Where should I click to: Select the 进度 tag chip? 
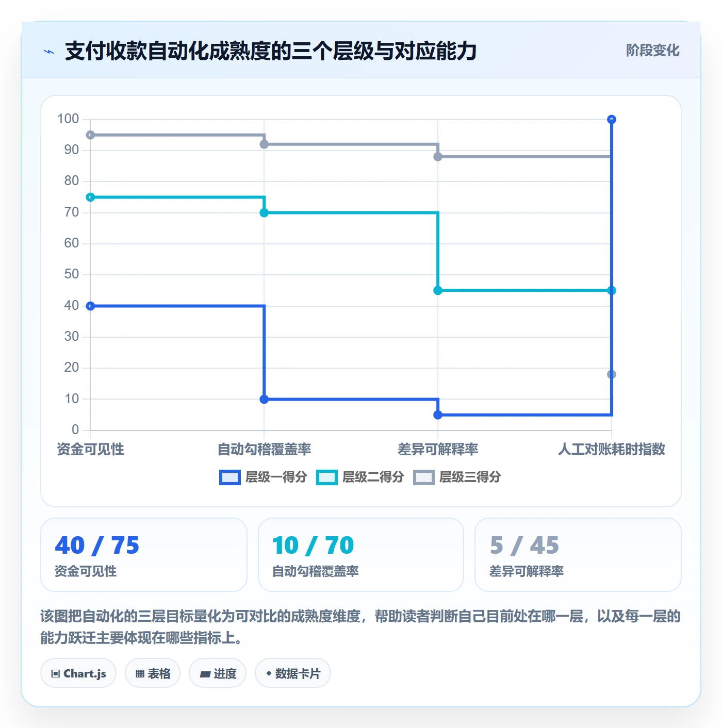(218, 673)
